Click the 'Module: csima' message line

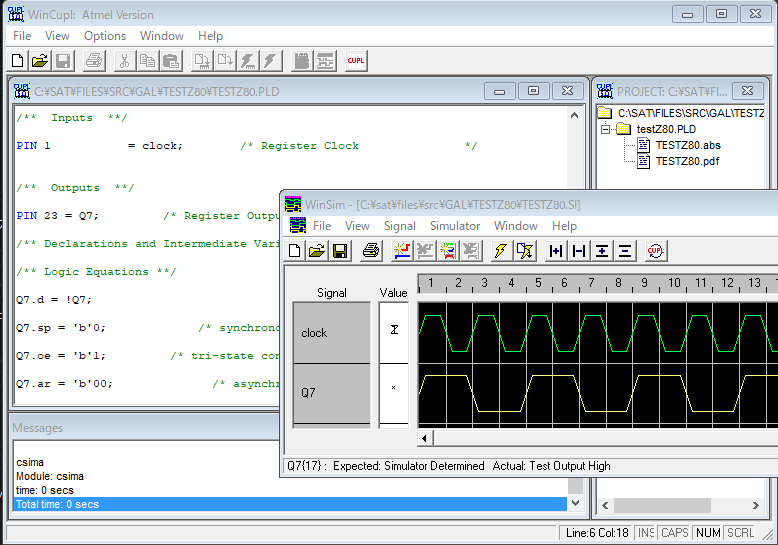pyautogui.click(x=50, y=476)
